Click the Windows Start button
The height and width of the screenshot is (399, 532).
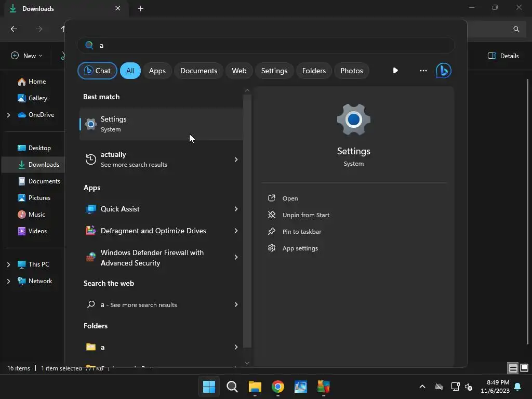[x=209, y=387]
